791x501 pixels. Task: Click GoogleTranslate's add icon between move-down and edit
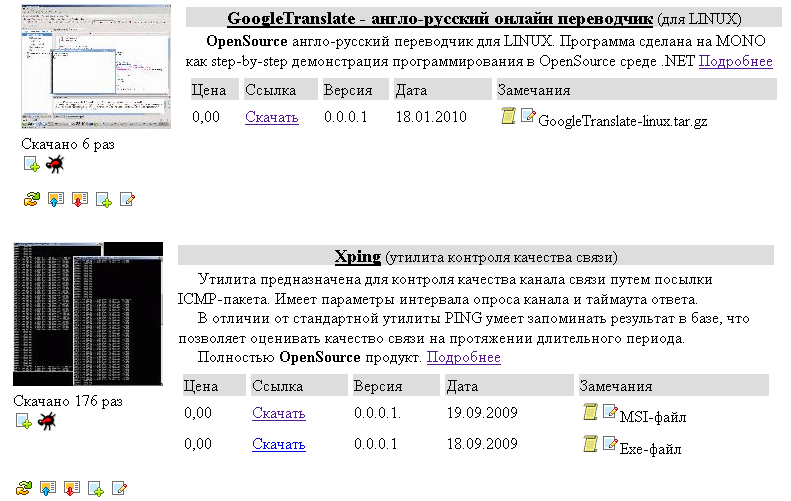click(104, 200)
